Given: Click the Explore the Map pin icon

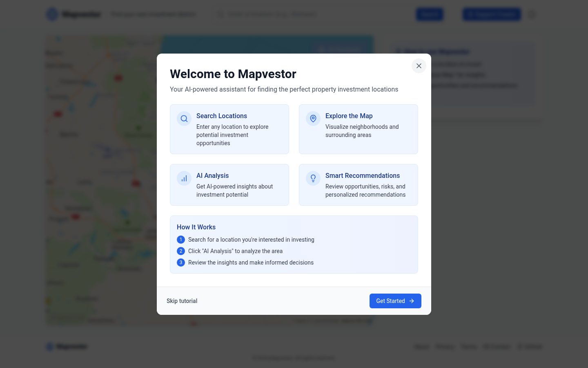Looking at the screenshot, I should (313, 119).
